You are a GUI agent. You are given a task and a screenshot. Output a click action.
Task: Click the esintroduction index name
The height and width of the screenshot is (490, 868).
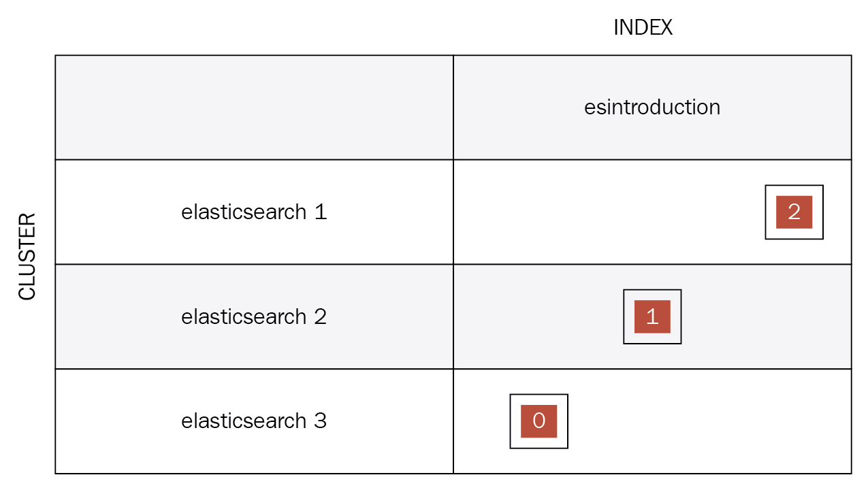pos(652,107)
